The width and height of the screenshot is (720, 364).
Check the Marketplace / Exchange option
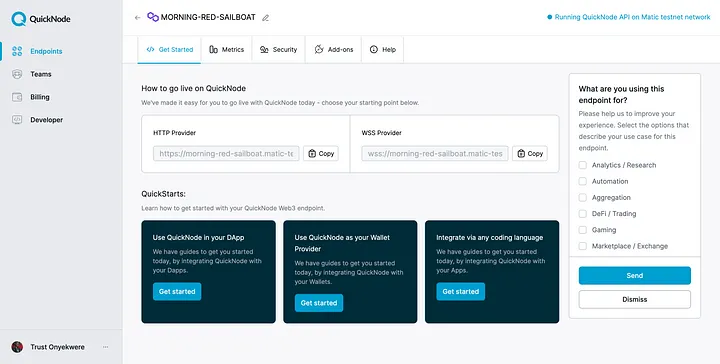(x=583, y=246)
